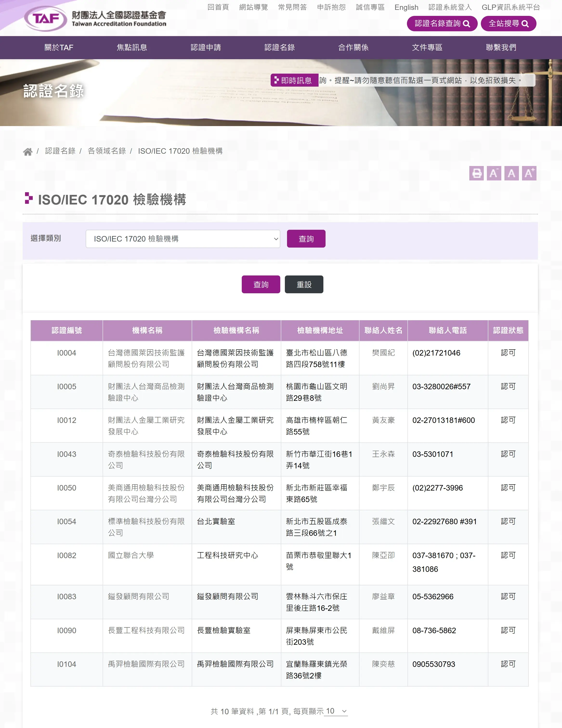
Task: Click inspection body name 台北實驗室
Action: click(216, 521)
